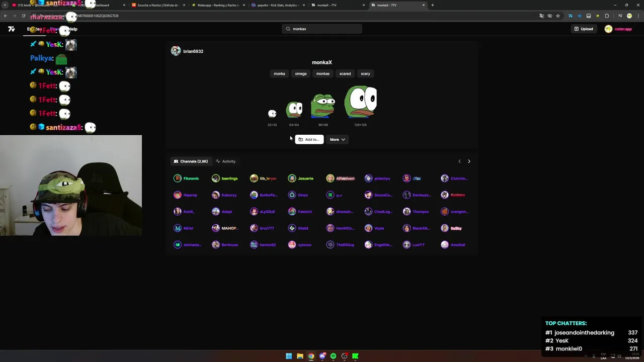Screen dimensions: 644x362
Task: Open channel Veyla
Action: coord(374,228)
